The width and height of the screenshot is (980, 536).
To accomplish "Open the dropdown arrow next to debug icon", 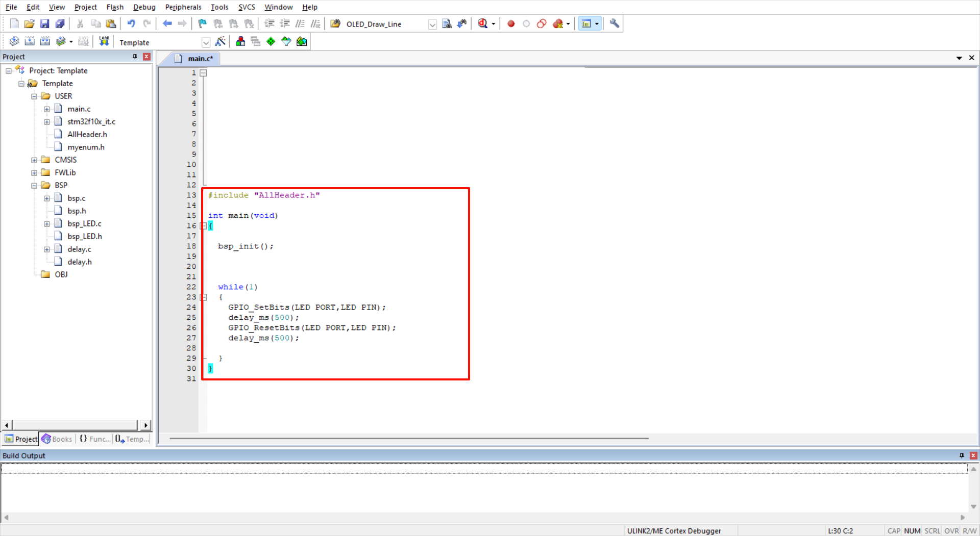I will tap(494, 24).
